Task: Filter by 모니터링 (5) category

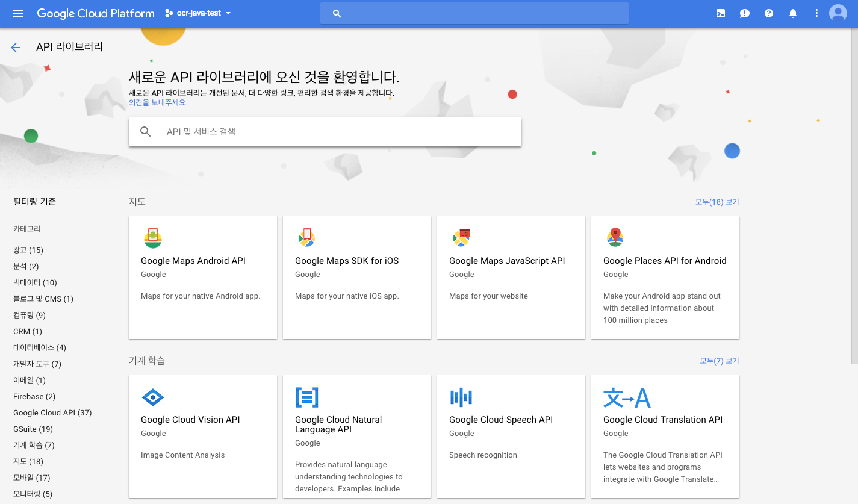Action: point(33,494)
